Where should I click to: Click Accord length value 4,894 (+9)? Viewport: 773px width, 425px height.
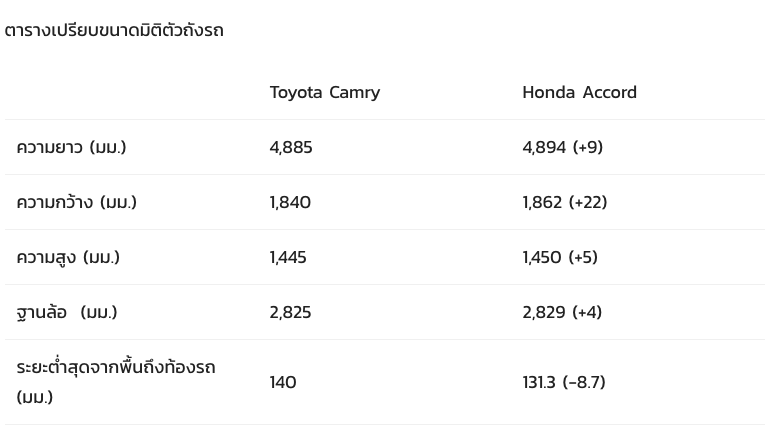click(562, 147)
